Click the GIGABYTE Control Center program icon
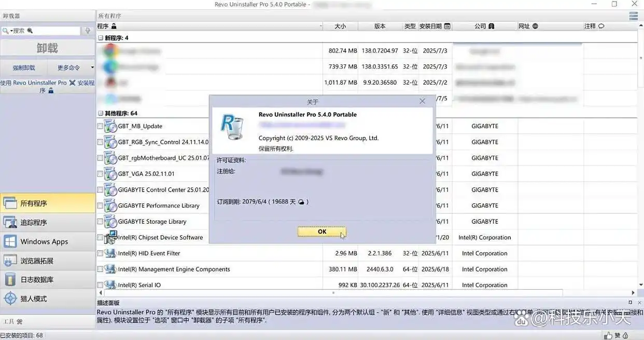The image size is (644, 340). pos(110,189)
